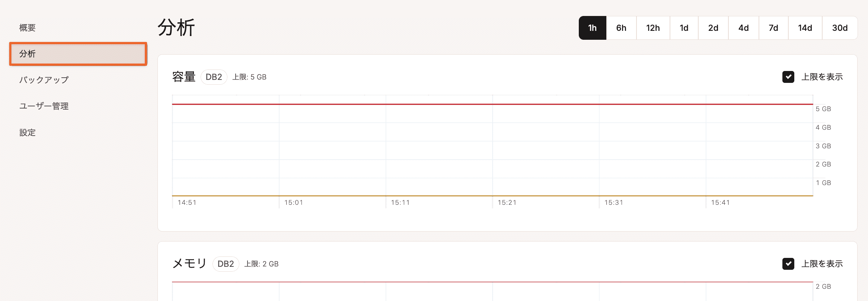Image resolution: width=868 pixels, height=301 pixels.
Task: Switch to the 14d range
Action: pyautogui.click(x=805, y=28)
